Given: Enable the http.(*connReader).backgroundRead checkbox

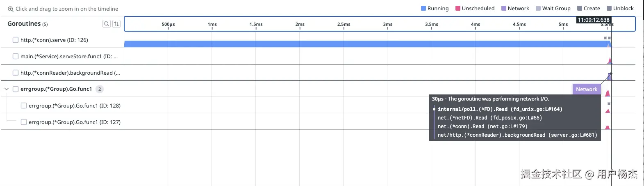Looking at the screenshot, I should coord(16,73).
